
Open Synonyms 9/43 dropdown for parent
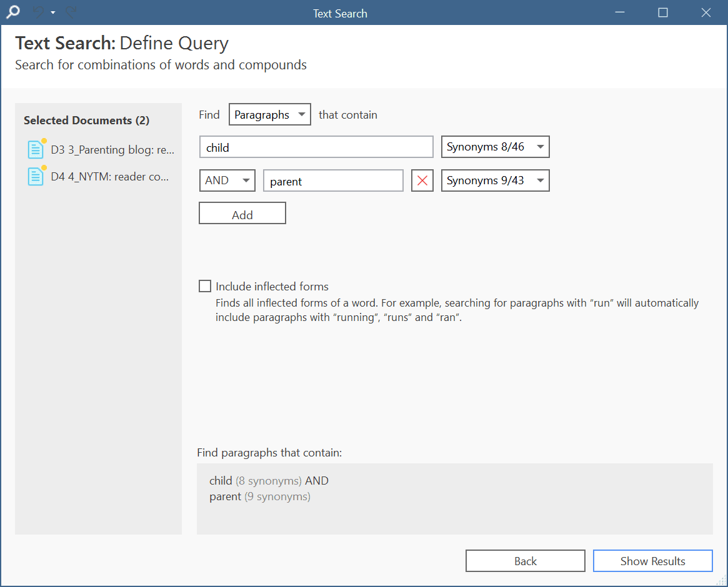pos(495,180)
